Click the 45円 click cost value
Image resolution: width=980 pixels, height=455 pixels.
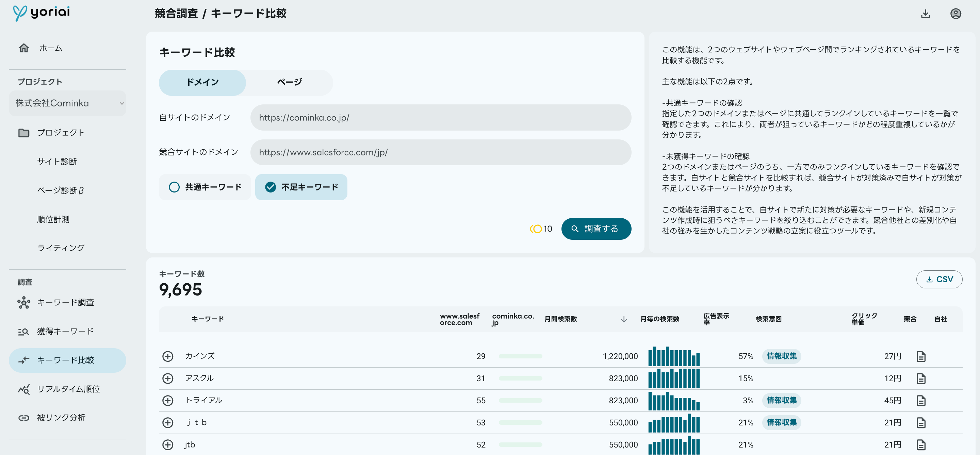pyautogui.click(x=893, y=400)
